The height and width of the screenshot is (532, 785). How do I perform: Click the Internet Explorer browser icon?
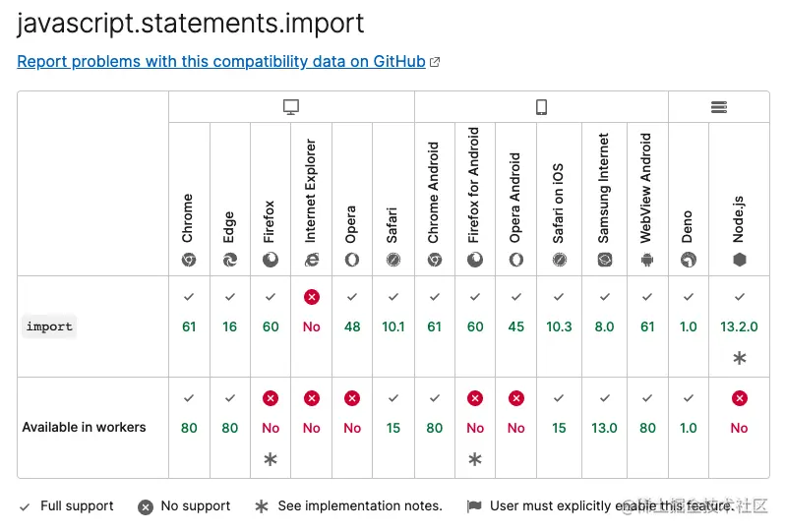[x=312, y=260]
